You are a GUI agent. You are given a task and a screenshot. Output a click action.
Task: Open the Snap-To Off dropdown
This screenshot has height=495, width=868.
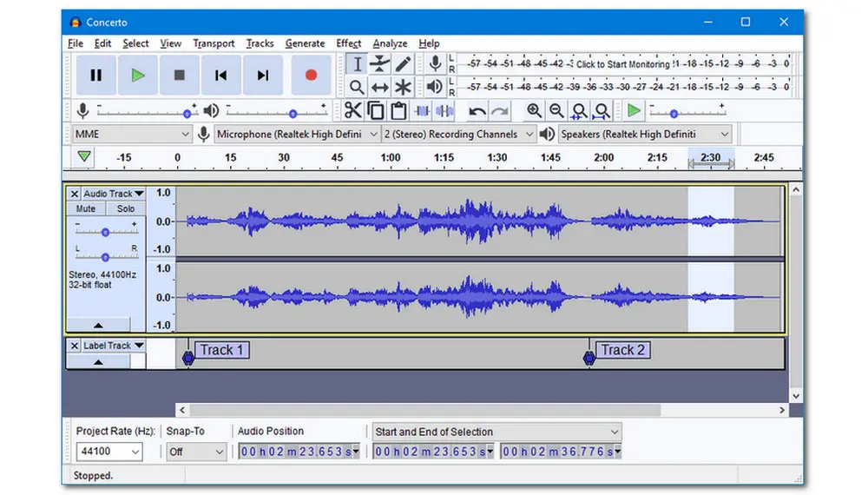[x=196, y=452]
